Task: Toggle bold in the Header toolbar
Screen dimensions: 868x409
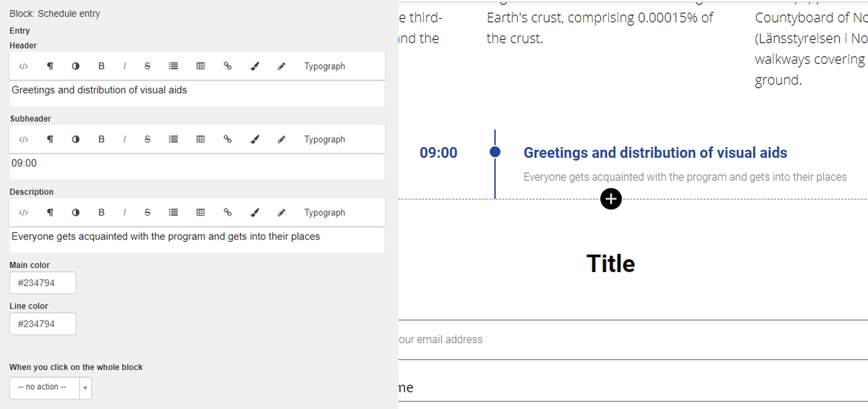Action: pos(101,66)
